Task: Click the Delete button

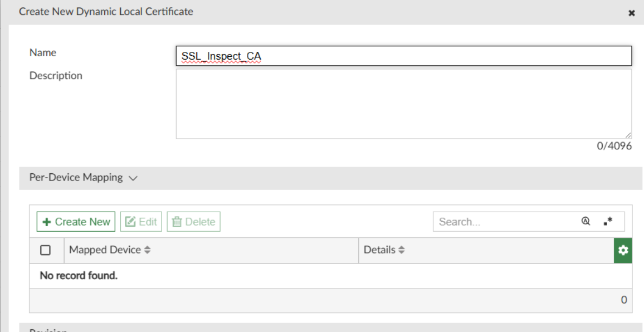Action: [193, 222]
